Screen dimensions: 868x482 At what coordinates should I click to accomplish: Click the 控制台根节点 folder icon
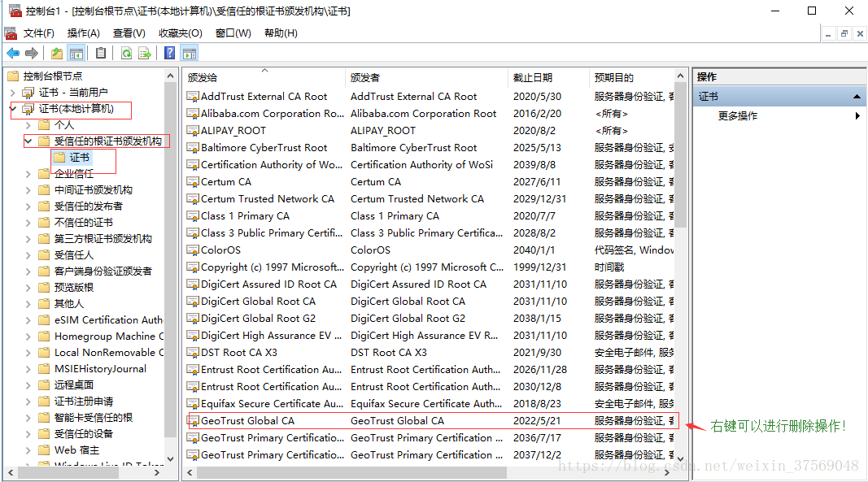click(x=13, y=76)
